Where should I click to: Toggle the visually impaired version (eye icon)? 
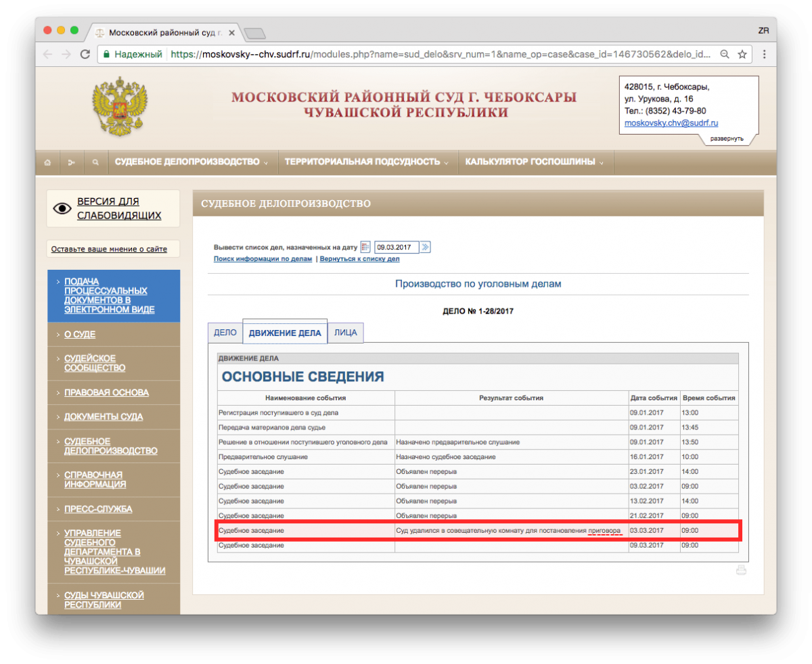coord(62,208)
